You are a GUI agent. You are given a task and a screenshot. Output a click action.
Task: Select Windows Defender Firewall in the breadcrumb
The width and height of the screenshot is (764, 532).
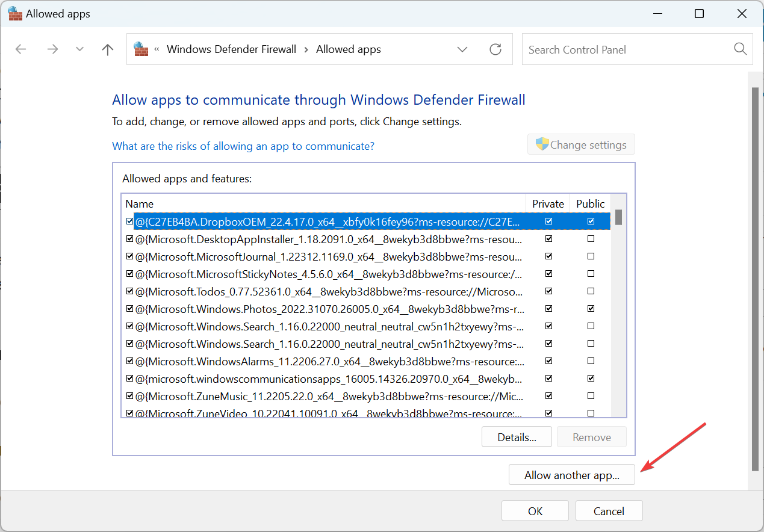(x=232, y=49)
